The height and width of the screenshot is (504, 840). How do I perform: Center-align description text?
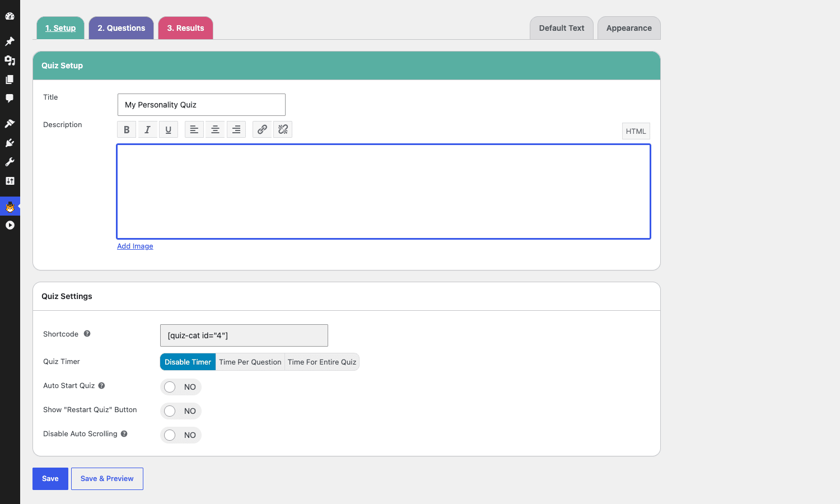click(x=215, y=129)
